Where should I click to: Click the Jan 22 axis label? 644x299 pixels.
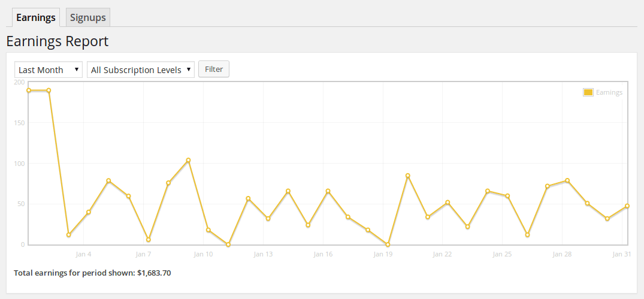(442, 254)
